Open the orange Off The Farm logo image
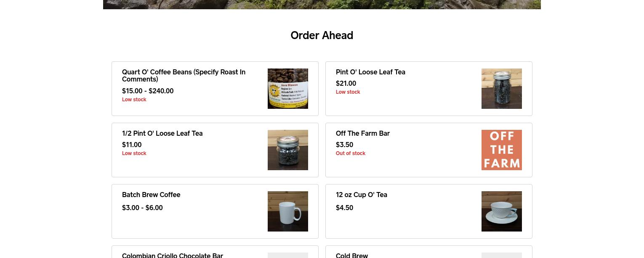Screen dimensions: 644x258 [x=502, y=150]
